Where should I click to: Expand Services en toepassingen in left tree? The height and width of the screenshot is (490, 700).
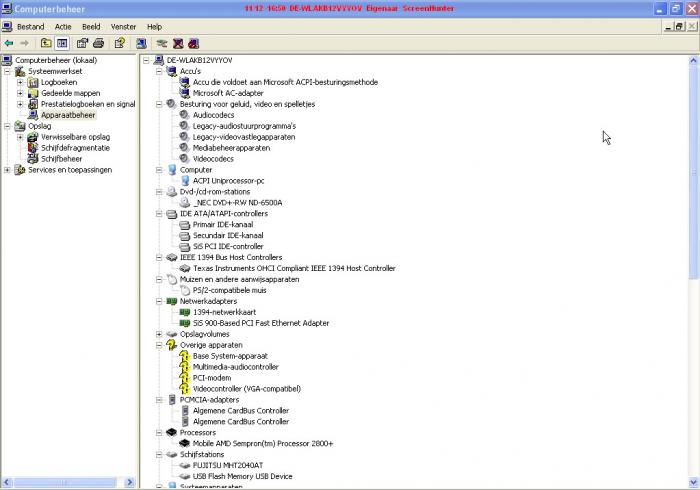click(7, 170)
